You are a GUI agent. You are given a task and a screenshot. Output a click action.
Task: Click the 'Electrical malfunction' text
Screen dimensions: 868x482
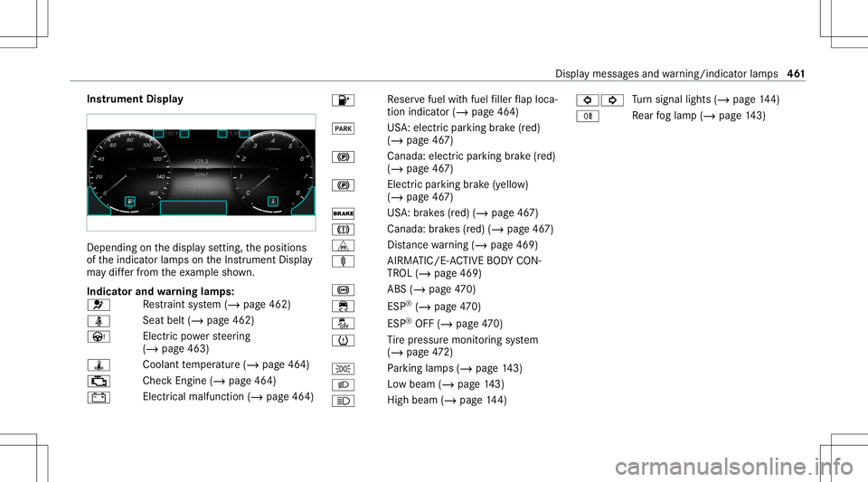(x=193, y=397)
